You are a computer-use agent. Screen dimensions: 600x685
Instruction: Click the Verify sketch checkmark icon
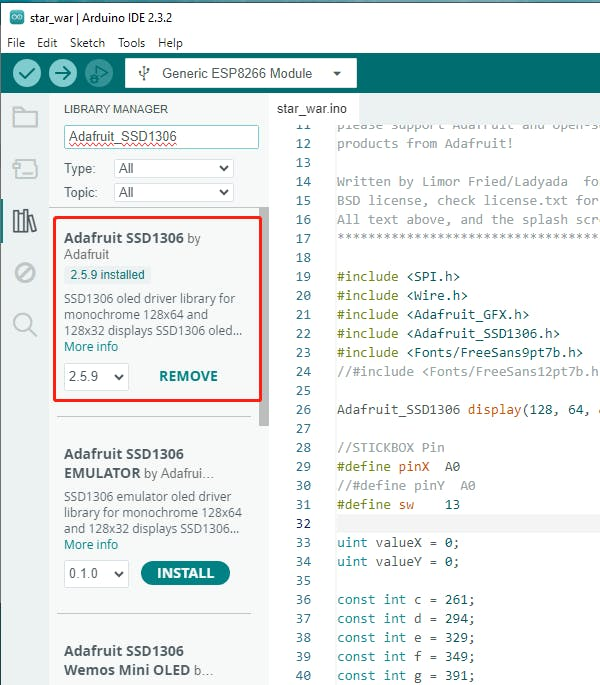tap(27, 73)
